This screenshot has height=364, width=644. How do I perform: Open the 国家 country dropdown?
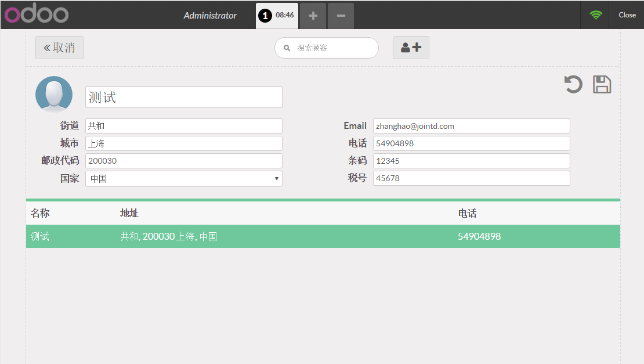tap(183, 179)
